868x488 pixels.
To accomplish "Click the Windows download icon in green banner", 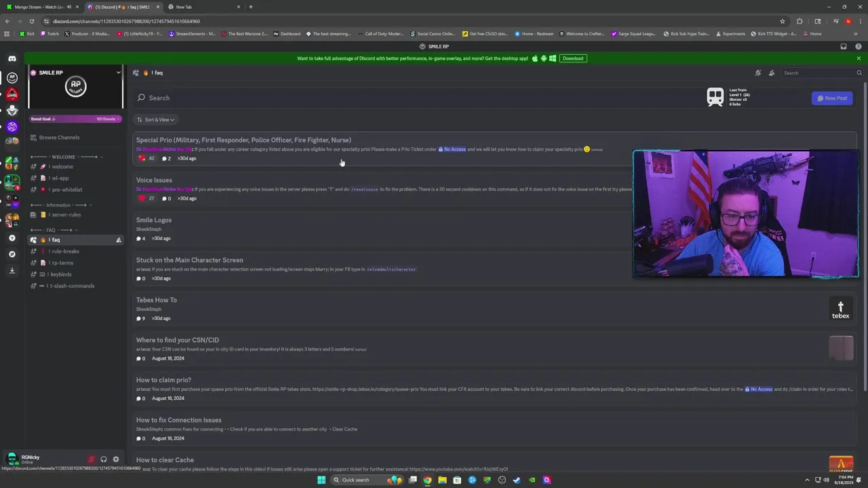I will tap(553, 58).
